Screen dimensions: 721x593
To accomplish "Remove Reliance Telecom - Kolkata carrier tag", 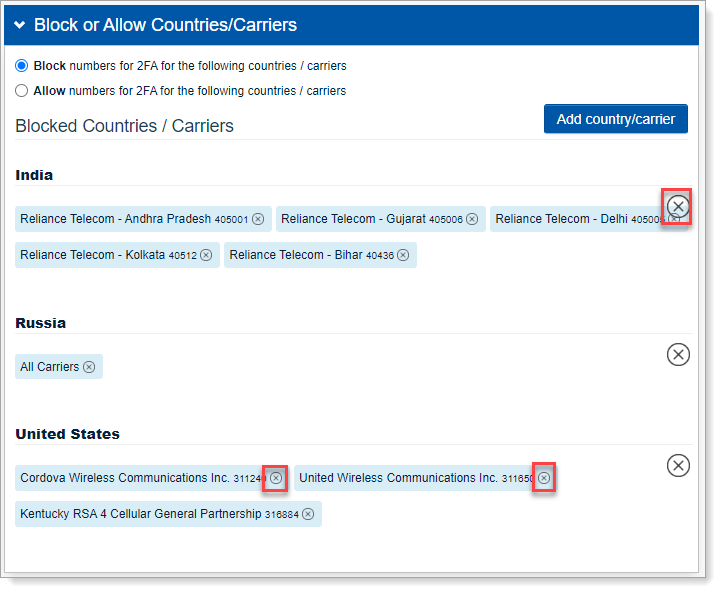I will coord(206,255).
